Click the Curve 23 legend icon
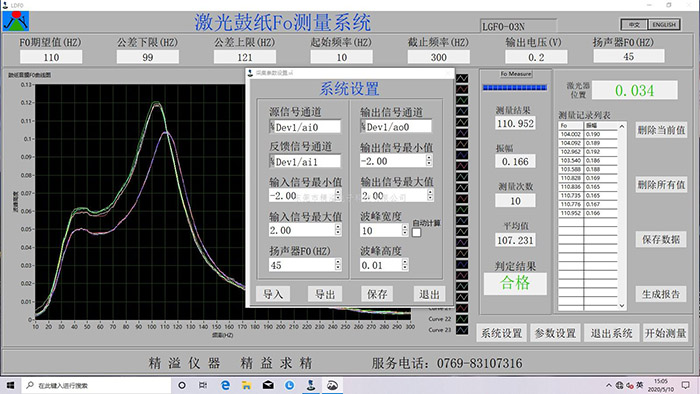Viewport: 700px width, 394px height. 462,330
